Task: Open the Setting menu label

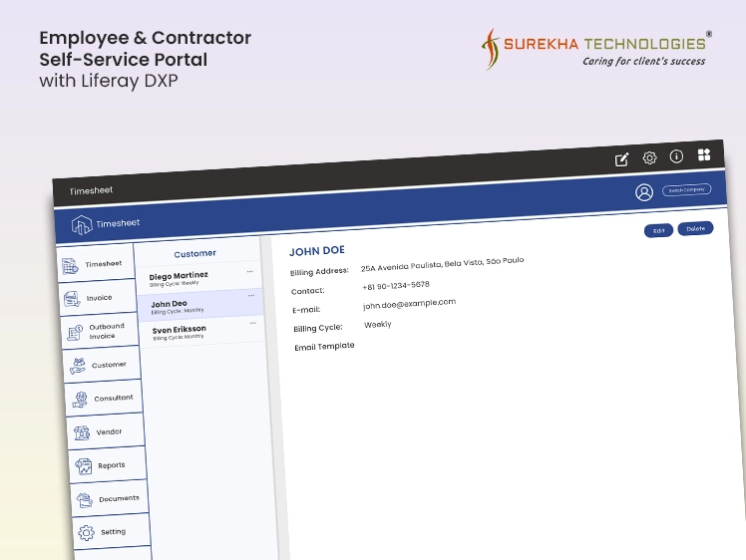Action: click(x=114, y=531)
